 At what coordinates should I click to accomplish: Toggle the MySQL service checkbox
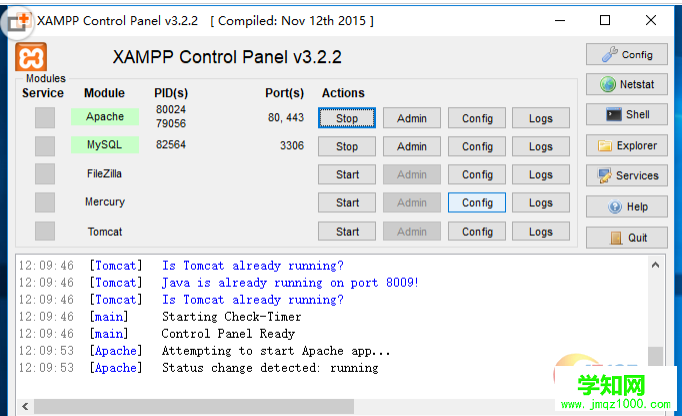coord(45,146)
